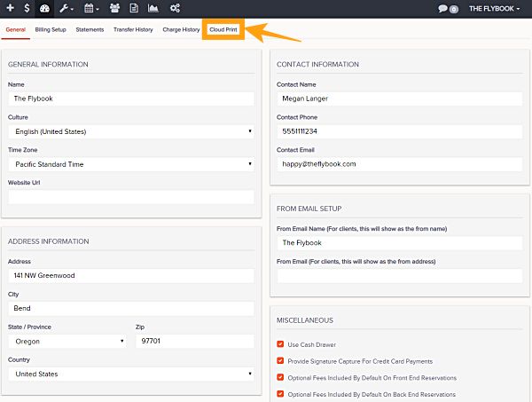The image size is (532, 402).
Task: Click the ADDRESS INFORMATION heading
Action: pos(49,241)
